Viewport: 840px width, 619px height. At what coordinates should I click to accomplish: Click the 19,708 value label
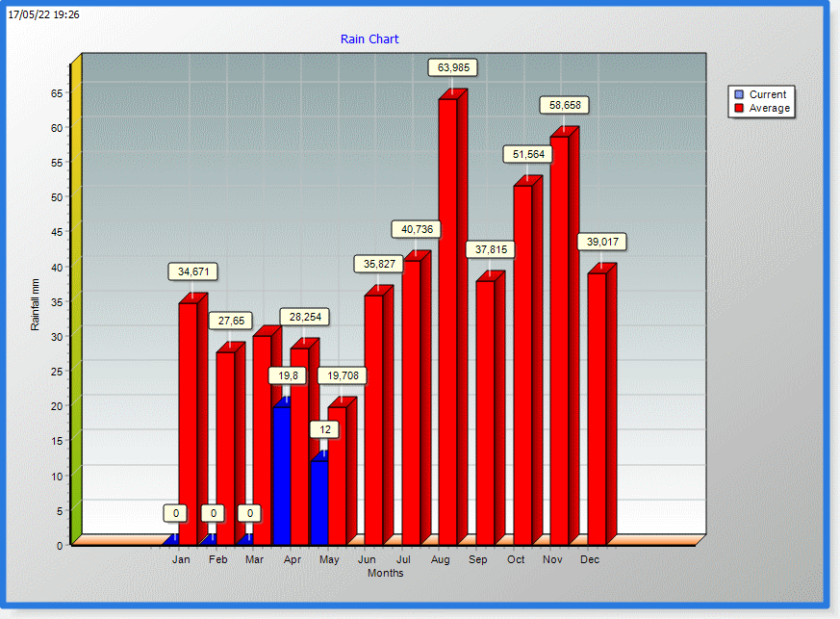click(343, 375)
